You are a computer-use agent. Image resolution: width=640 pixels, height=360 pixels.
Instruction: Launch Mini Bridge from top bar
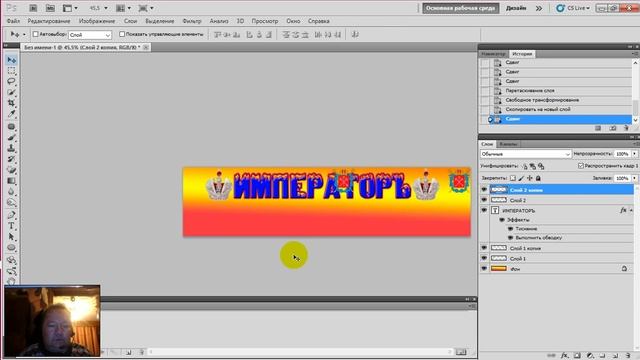coord(50,8)
